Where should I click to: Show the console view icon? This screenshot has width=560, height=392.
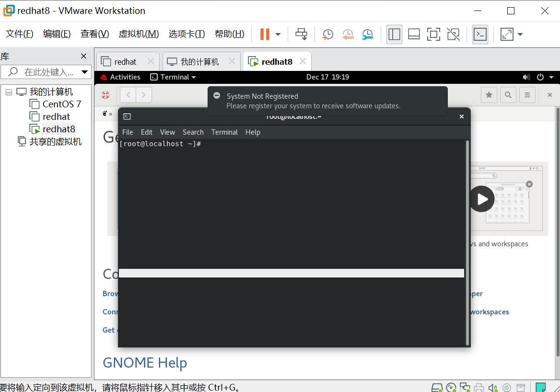click(480, 35)
